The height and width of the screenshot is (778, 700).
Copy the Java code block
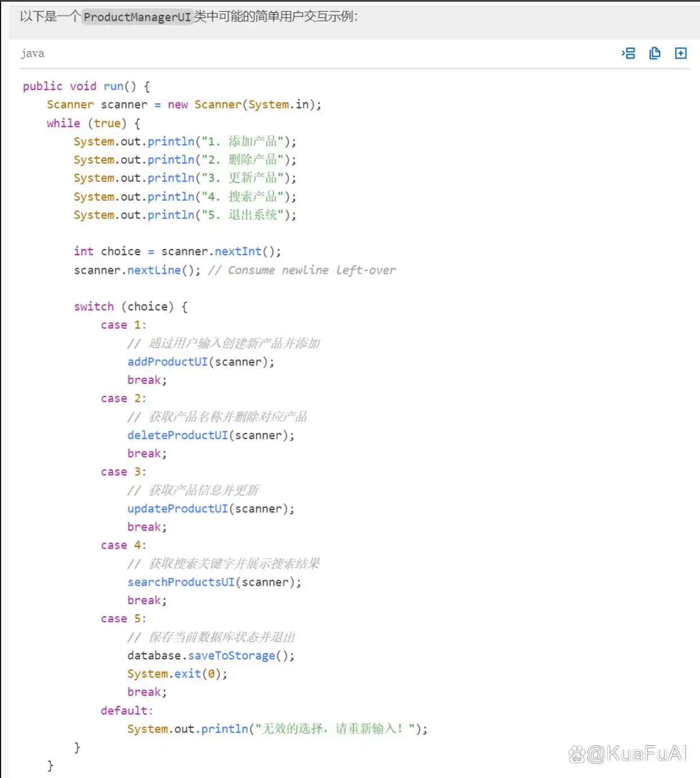pos(654,53)
